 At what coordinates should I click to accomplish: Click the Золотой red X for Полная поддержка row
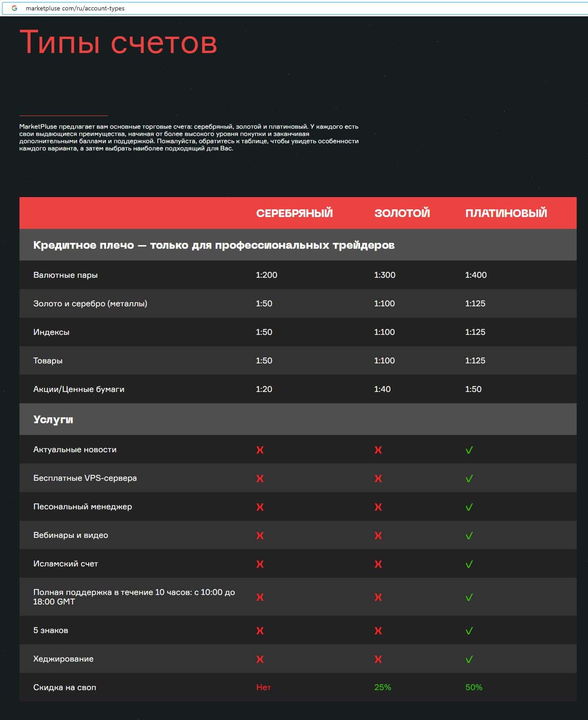[378, 597]
